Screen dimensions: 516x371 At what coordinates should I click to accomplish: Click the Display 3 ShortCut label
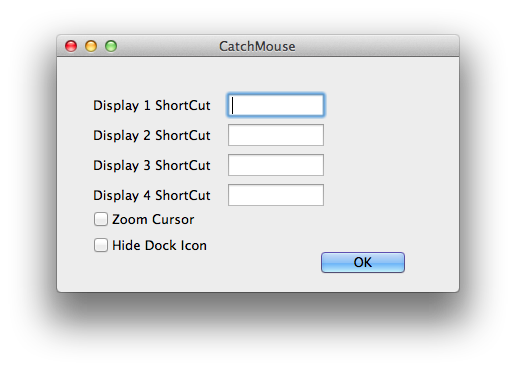coord(152,166)
